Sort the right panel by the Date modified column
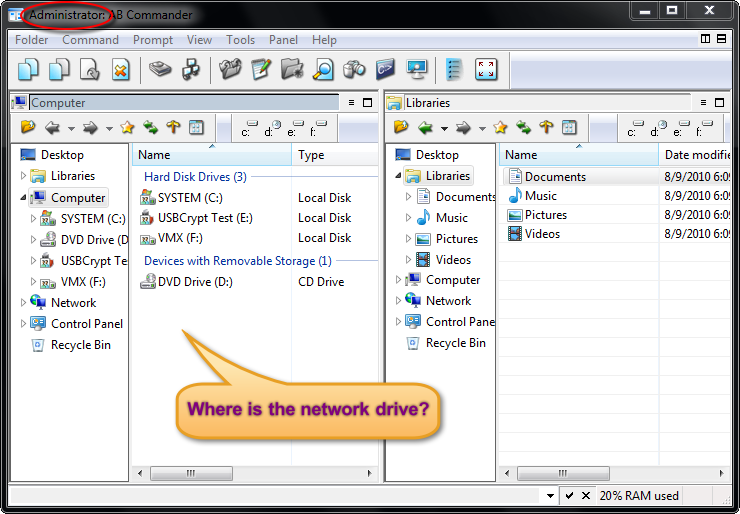The width and height of the screenshot is (740, 514). (695, 155)
